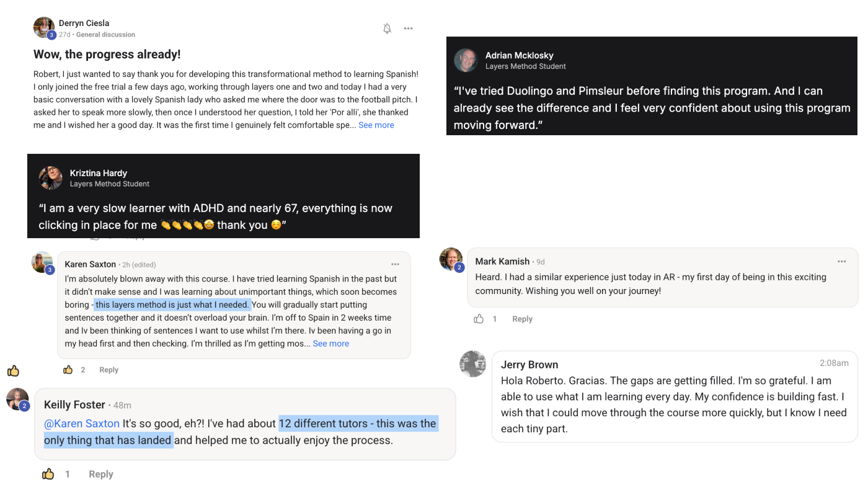View Adrian Mcklosky's avatar photo

(x=466, y=60)
